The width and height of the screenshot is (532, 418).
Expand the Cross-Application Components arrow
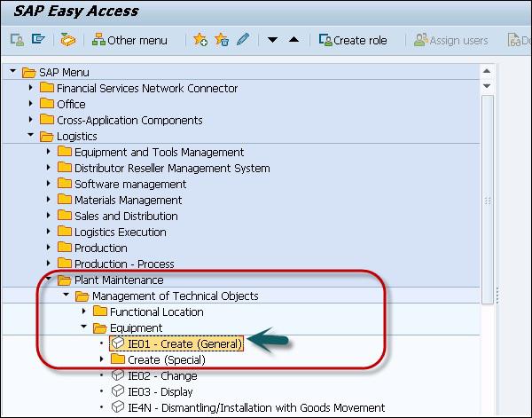click(31, 119)
